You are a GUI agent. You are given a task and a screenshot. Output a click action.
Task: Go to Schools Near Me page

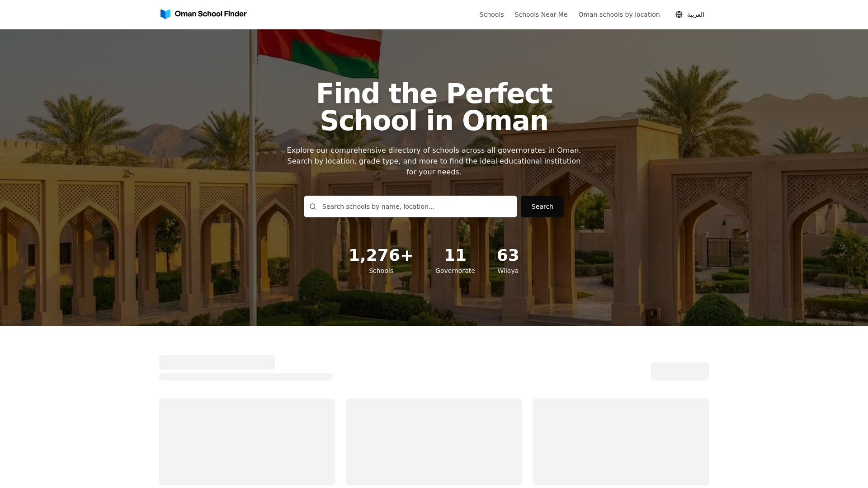click(x=541, y=14)
